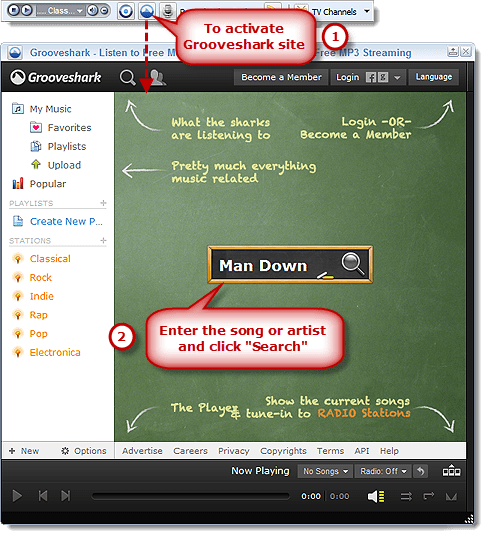Screen dimensions: 500x555
Task: Click the queue display icon at player right
Action: click(452, 471)
